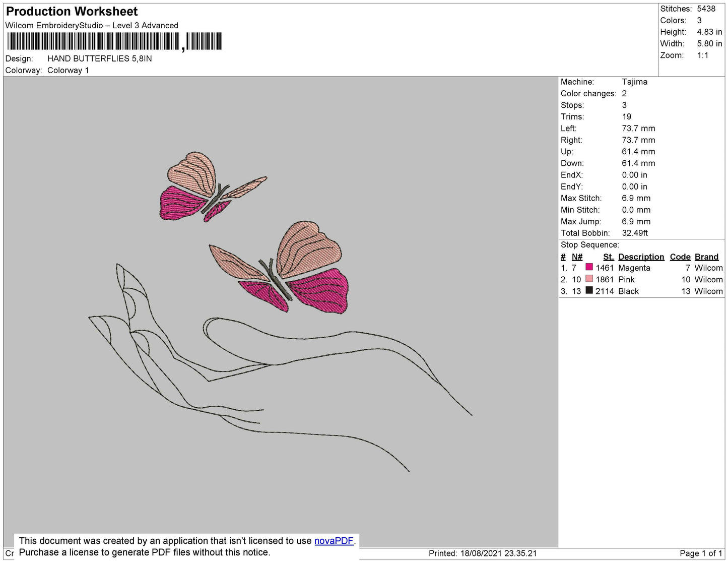Click the Left value 73.7 mm

(x=638, y=128)
